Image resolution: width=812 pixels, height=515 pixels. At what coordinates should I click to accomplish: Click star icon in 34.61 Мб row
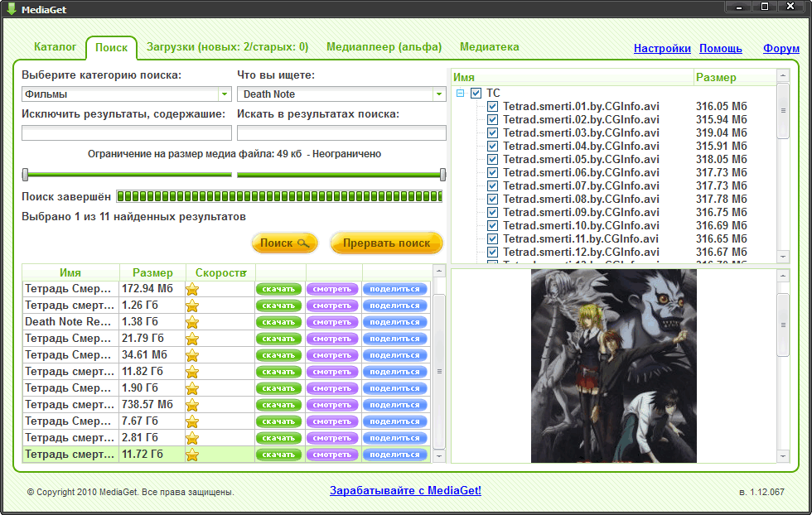pyautogui.click(x=192, y=355)
